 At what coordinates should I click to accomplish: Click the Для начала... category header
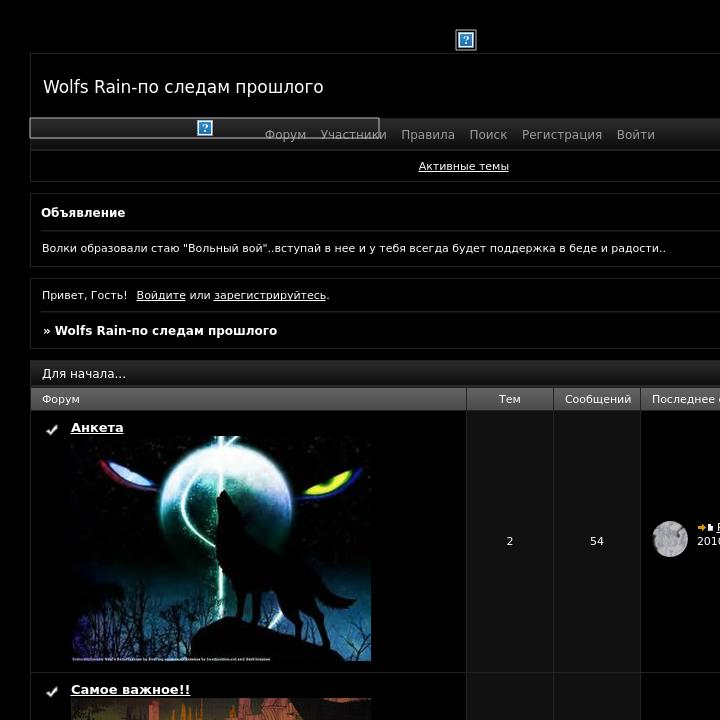(84, 374)
